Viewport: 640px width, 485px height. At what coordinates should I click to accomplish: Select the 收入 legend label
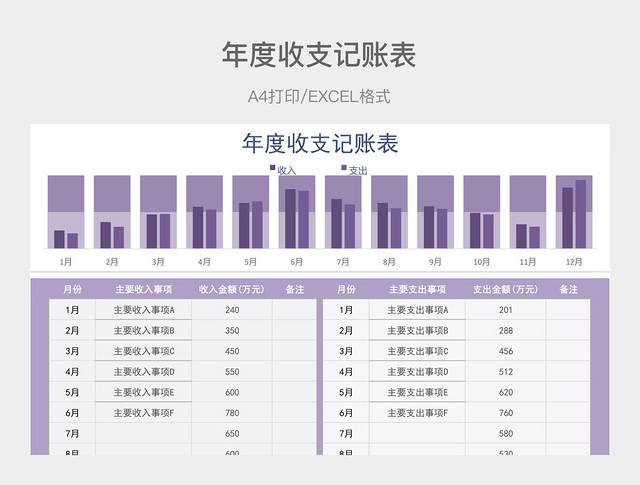[x=287, y=171]
